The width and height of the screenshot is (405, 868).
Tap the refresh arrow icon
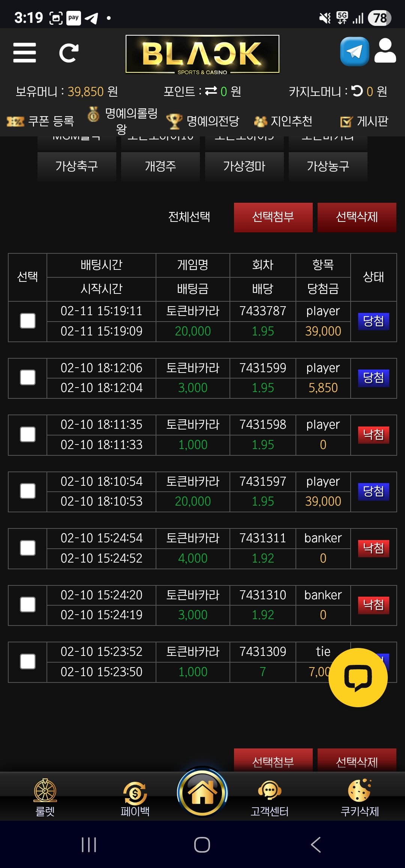point(69,53)
